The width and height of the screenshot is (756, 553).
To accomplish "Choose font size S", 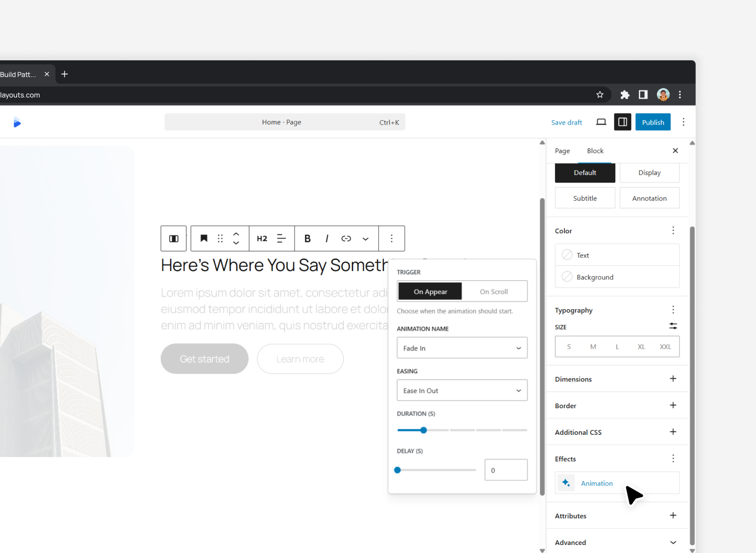I will [569, 347].
